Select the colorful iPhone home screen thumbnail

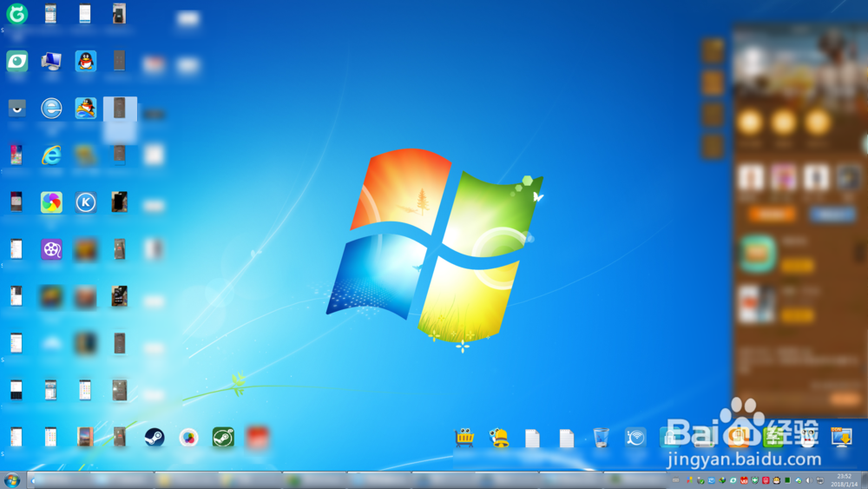pyautogui.click(x=16, y=155)
